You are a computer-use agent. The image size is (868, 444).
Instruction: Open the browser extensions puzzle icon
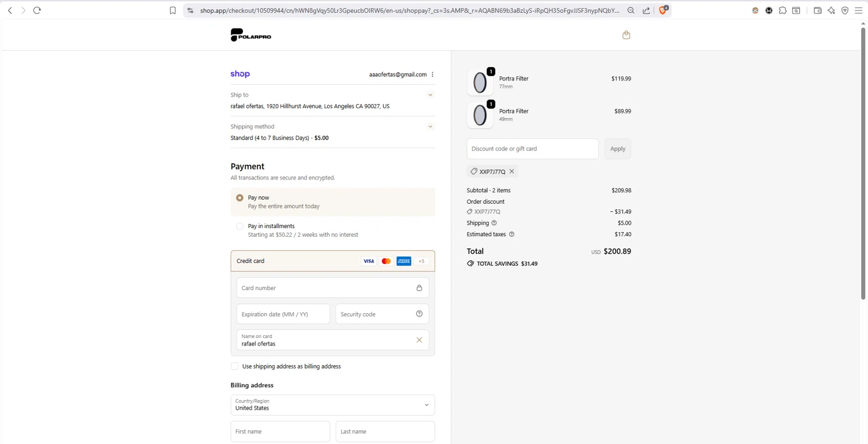782,10
